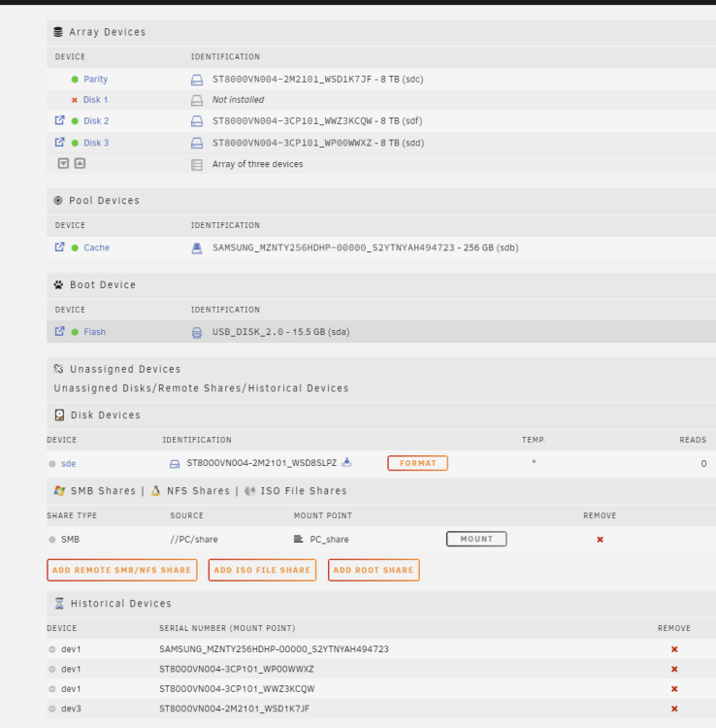
Task: Remove historical device ST8000VN004-3CP101_WP00WWXZ
Action: [674, 669]
